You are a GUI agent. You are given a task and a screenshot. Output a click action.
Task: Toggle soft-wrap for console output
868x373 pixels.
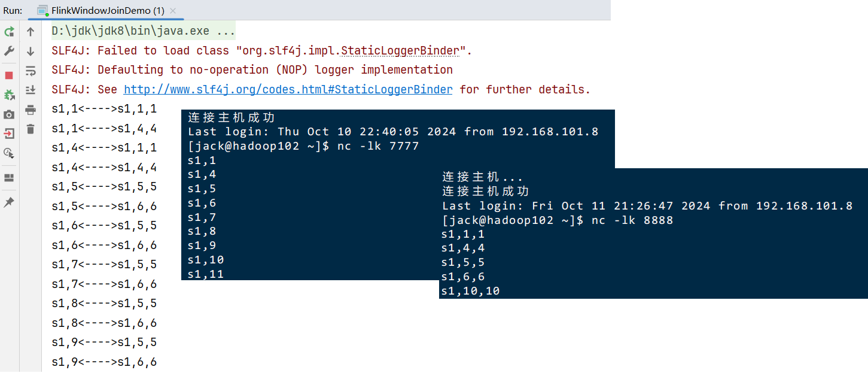point(31,71)
